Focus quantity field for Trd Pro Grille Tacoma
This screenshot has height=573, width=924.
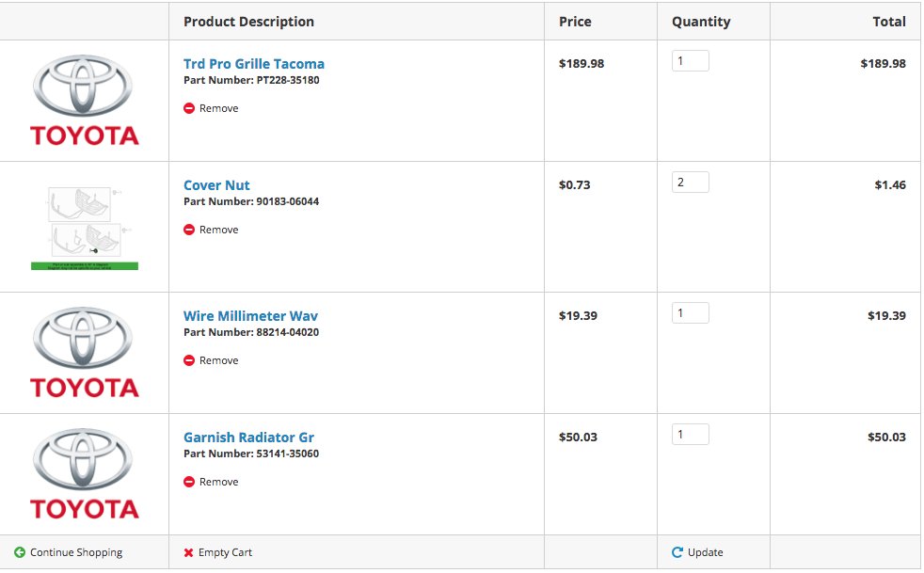pyautogui.click(x=690, y=61)
